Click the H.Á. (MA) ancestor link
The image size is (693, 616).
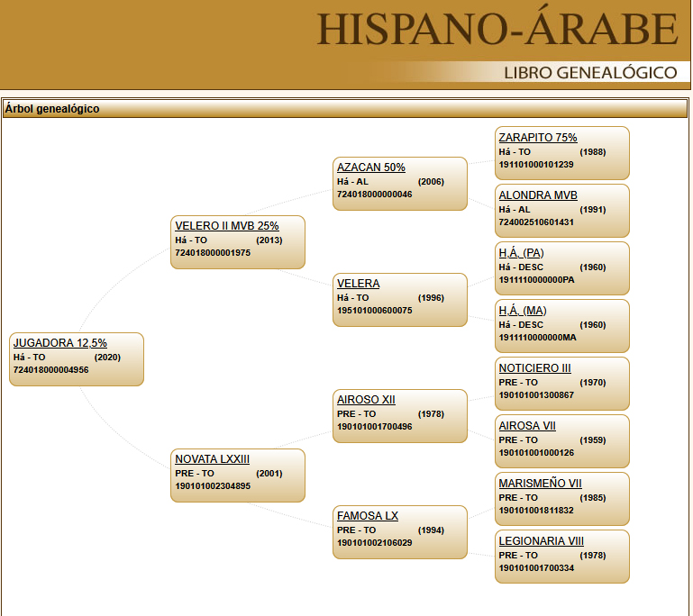(522, 311)
